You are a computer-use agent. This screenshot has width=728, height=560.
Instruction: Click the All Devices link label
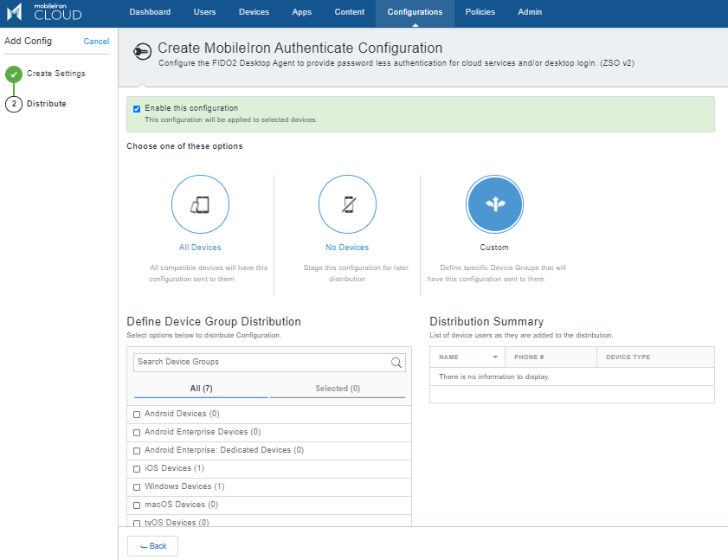coord(200,248)
